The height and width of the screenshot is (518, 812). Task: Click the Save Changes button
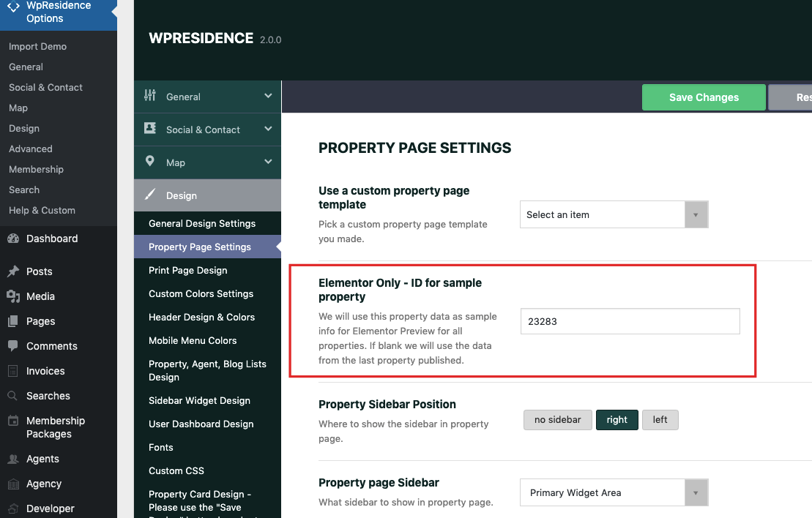point(704,97)
